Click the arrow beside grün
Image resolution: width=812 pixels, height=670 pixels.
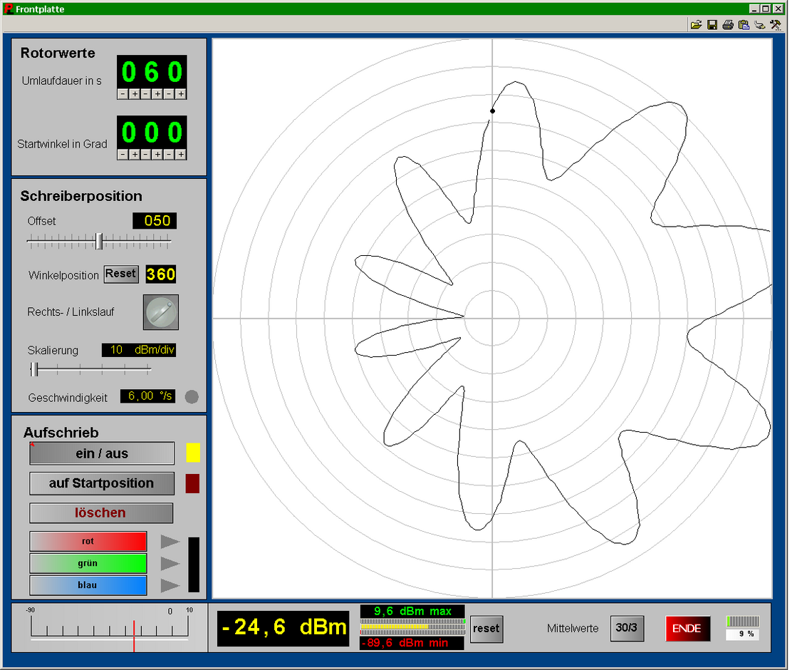170,563
